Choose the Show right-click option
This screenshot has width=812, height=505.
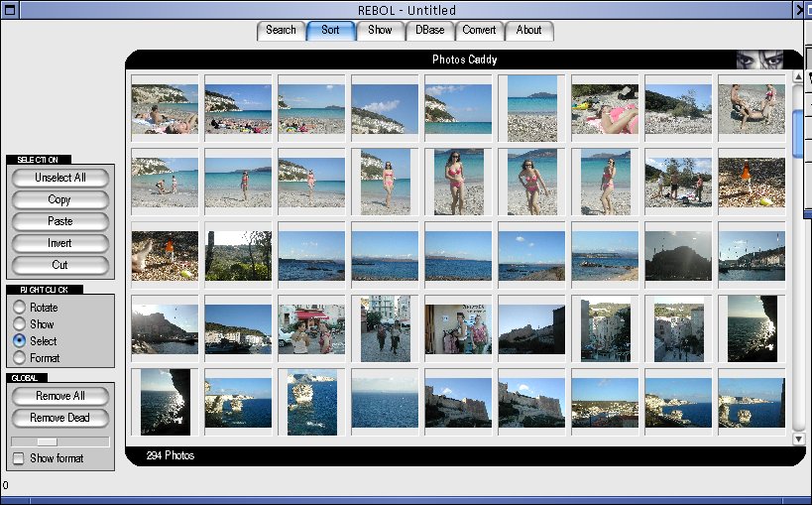(x=19, y=324)
